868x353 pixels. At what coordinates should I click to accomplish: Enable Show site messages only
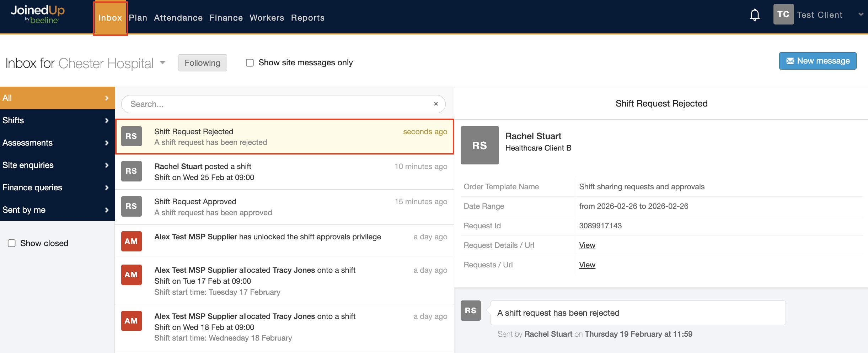(x=250, y=62)
